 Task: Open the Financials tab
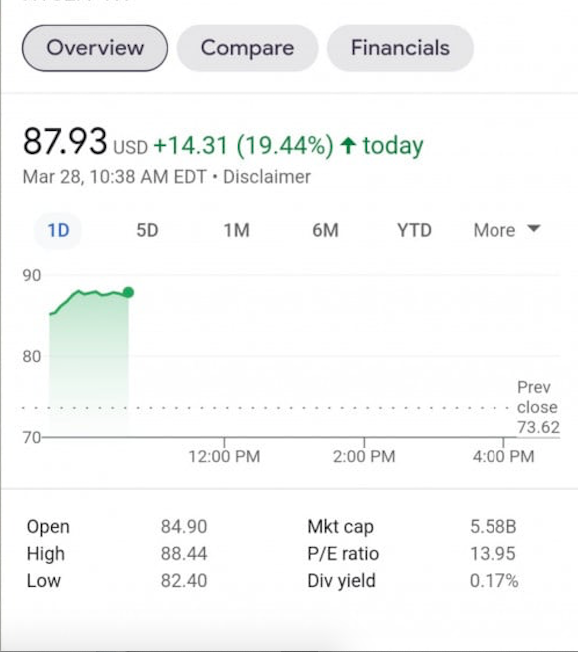[x=400, y=48]
